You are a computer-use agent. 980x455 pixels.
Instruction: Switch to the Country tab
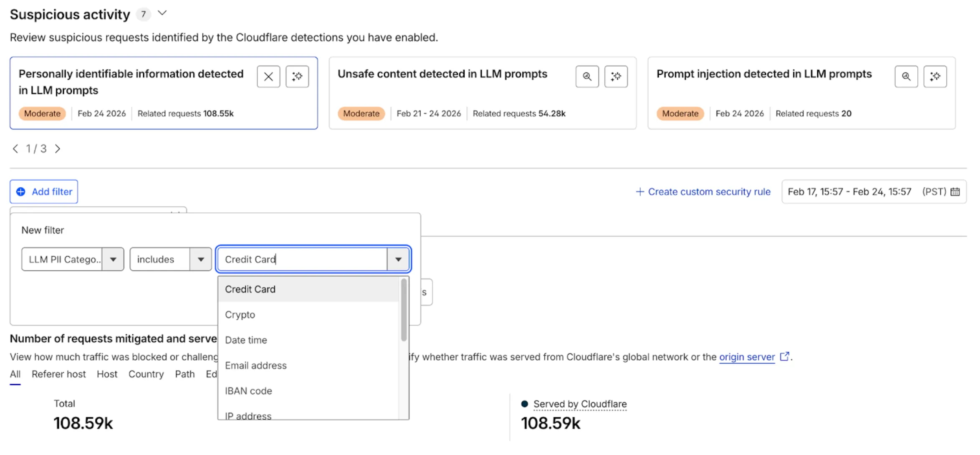tap(146, 374)
